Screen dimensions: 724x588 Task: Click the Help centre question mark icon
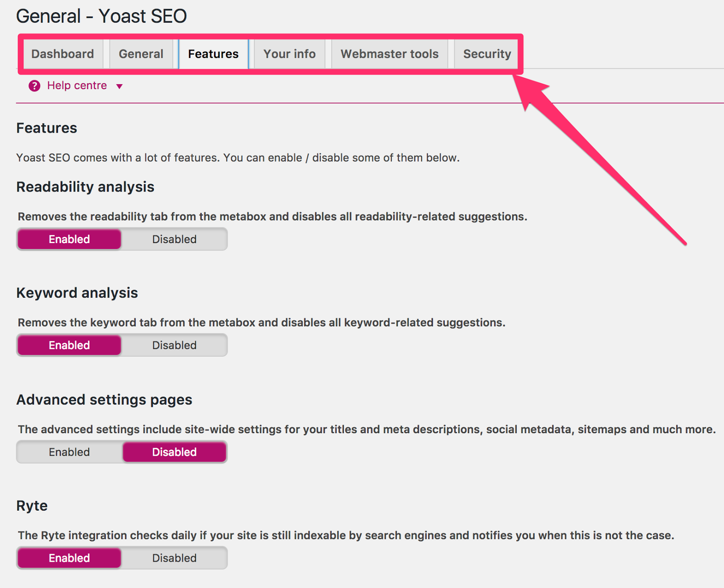pyautogui.click(x=34, y=86)
